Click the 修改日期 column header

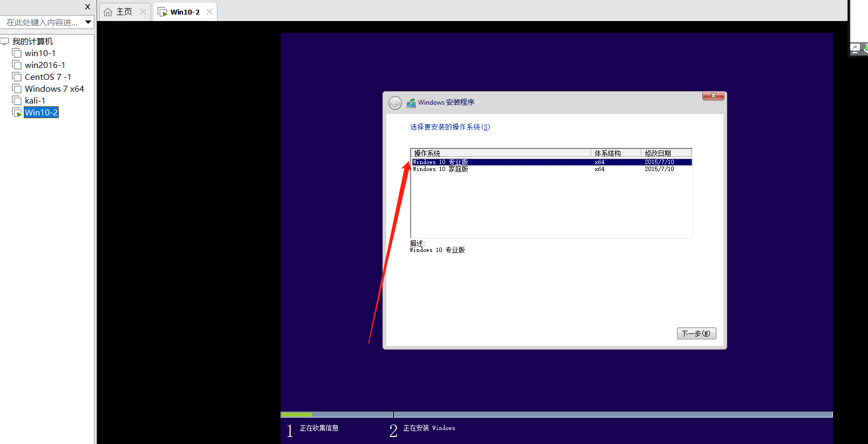click(x=666, y=153)
